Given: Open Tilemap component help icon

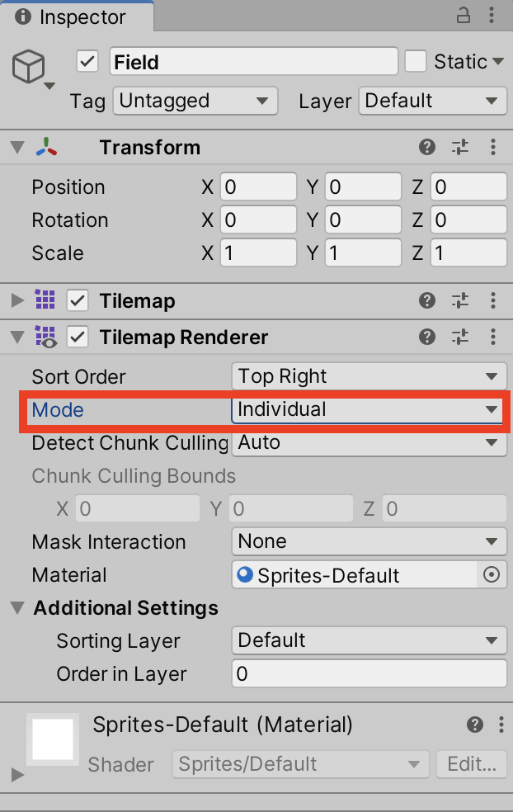Looking at the screenshot, I should pyautogui.click(x=427, y=301).
